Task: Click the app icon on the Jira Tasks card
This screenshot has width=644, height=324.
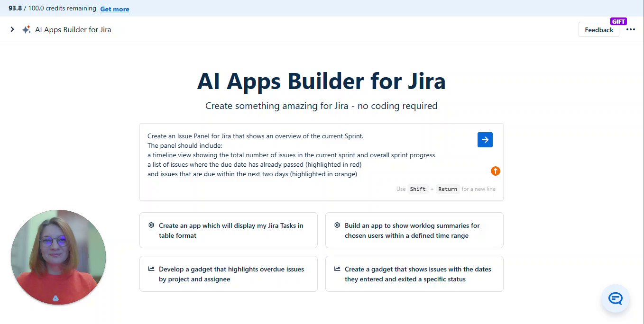Action: click(x=151, y=225)
